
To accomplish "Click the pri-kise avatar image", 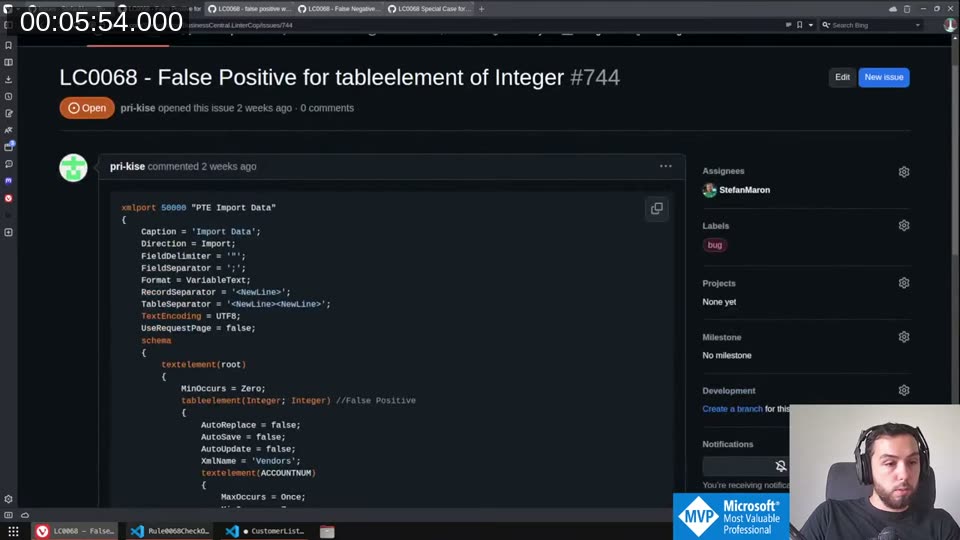I will (73, 168).
